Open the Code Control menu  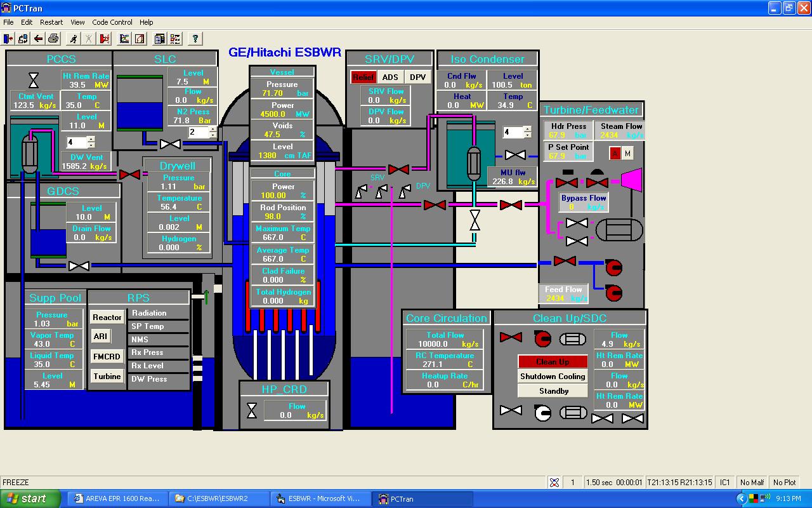[x=112, y=22]
